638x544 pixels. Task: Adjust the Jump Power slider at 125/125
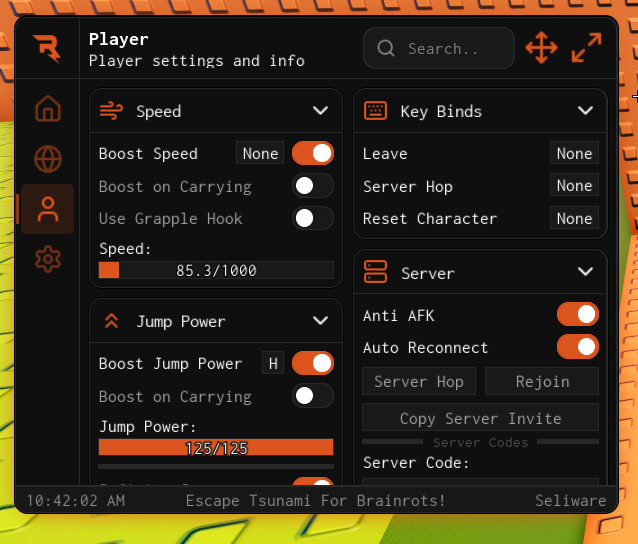[216, 448]
